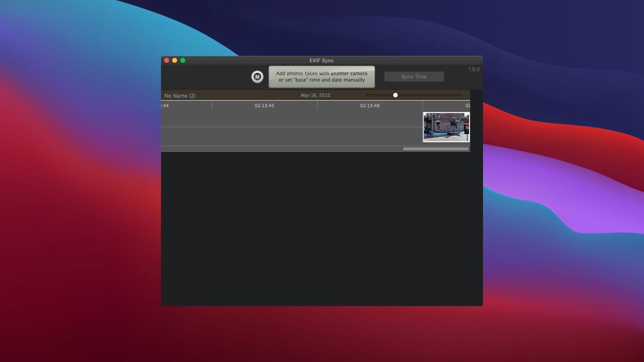The image size is (644, 362).
Task: Click the 02:13:45 timeline marker
Action: [264, 106]
